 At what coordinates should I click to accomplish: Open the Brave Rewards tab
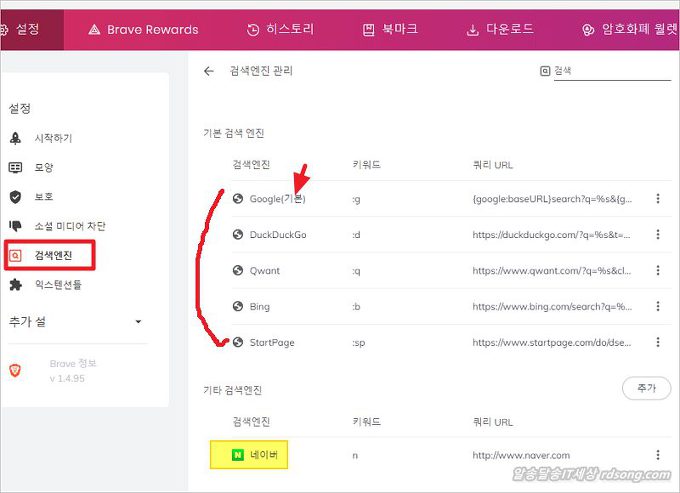[x=143, y=29]
